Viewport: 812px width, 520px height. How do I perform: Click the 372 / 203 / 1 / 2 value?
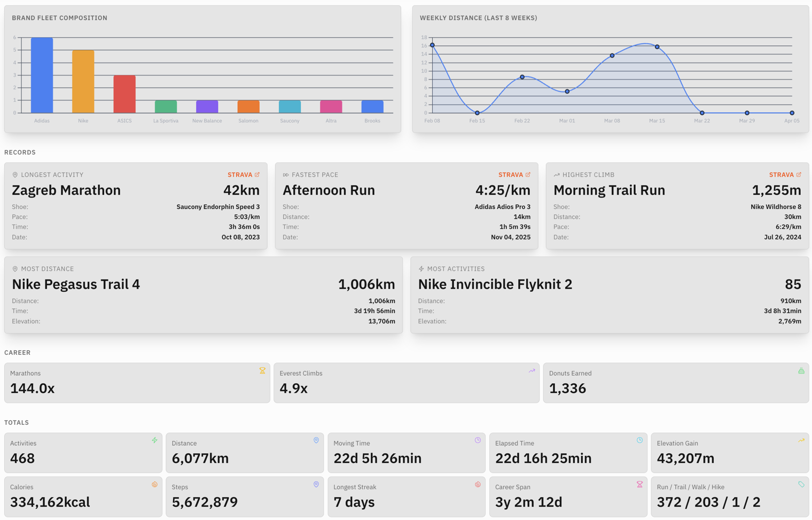708,502
